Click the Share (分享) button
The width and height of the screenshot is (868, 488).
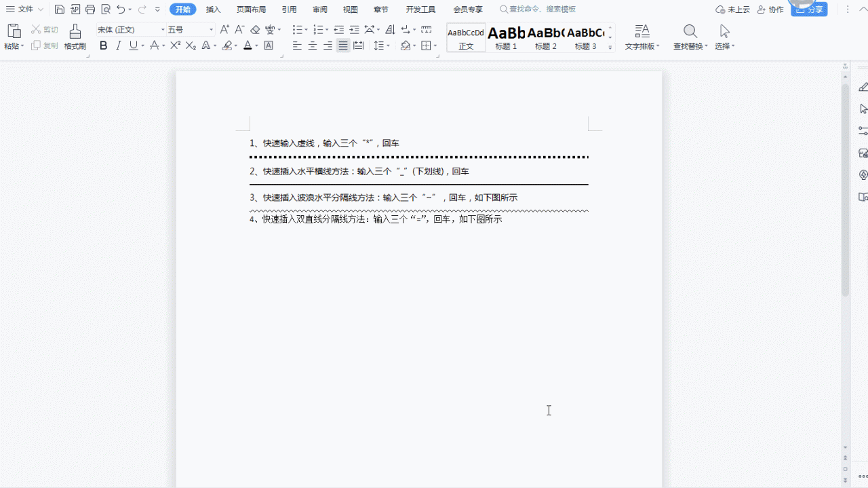(809, 10)
